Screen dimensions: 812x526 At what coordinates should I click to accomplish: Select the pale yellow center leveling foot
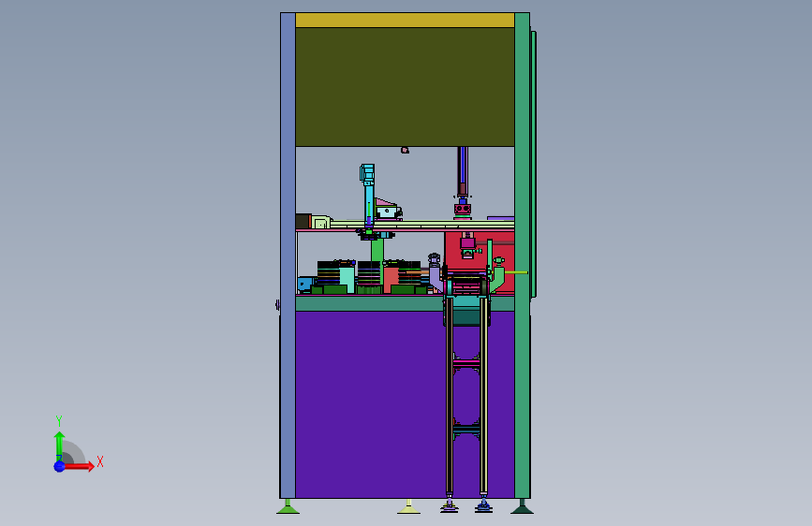[408, 507]
